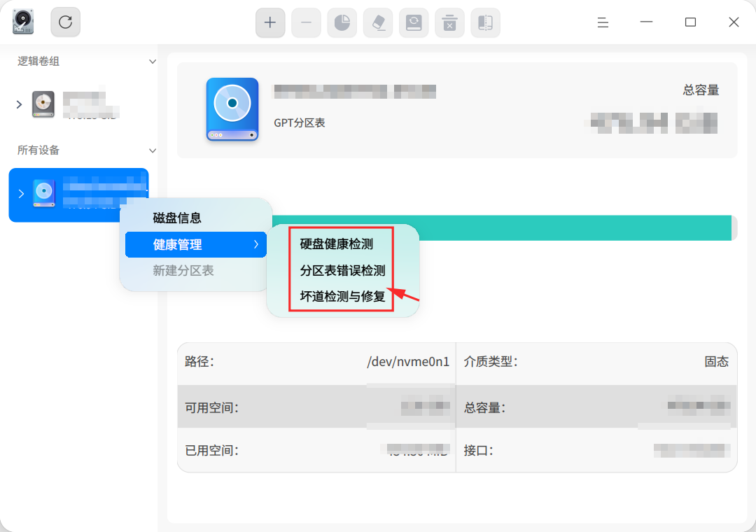Click the teal partition usage bar
The image size is (756, 532).
point(502,227)
